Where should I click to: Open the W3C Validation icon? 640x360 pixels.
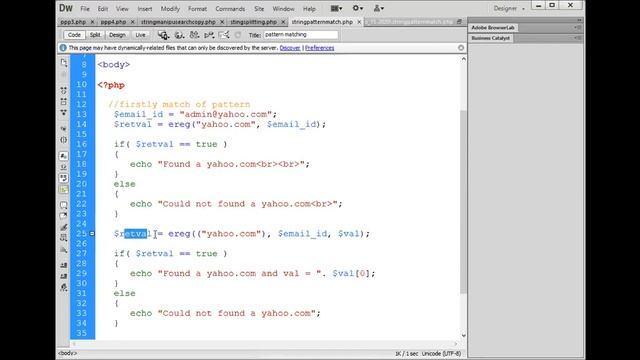(x=209, y=35)
